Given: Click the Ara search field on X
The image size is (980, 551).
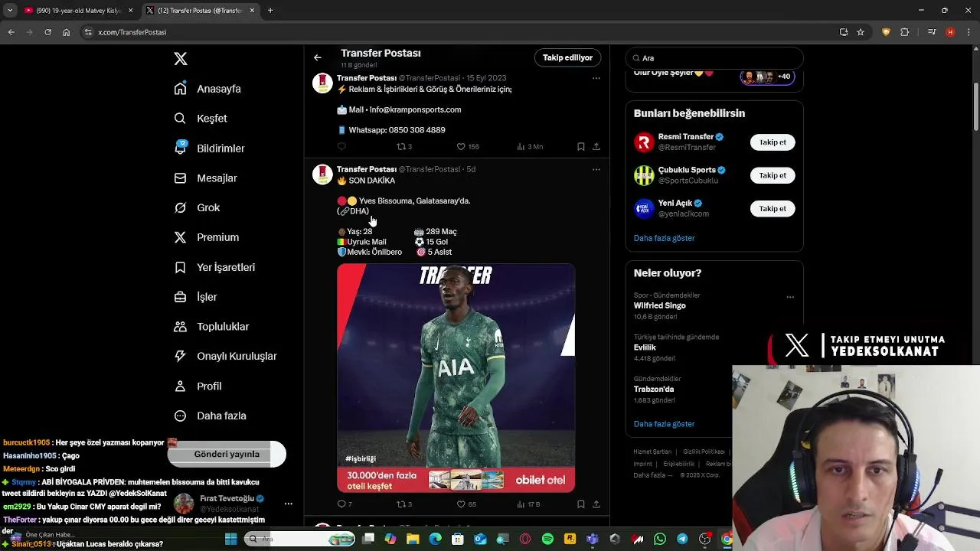Looking at the screenshot, I should (x=714, y=58).
